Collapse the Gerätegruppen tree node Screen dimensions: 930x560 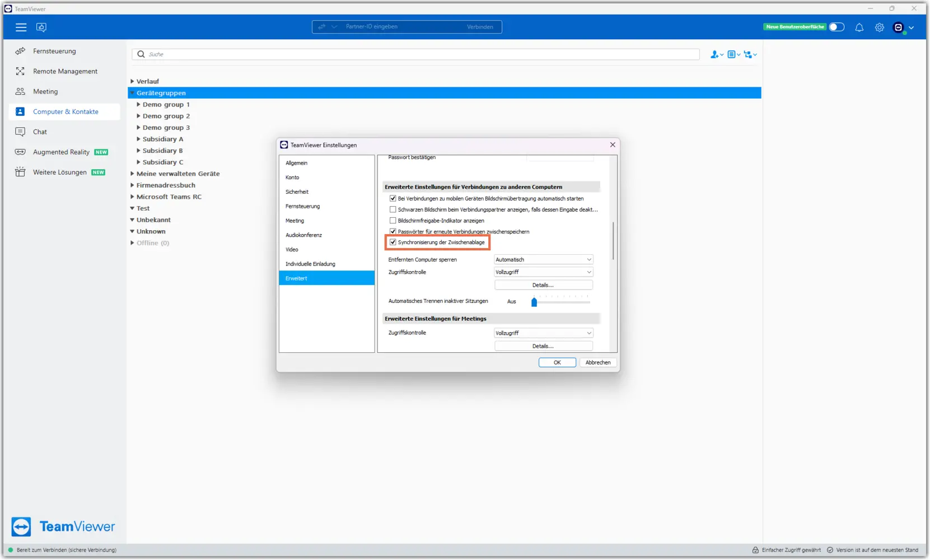132,93
